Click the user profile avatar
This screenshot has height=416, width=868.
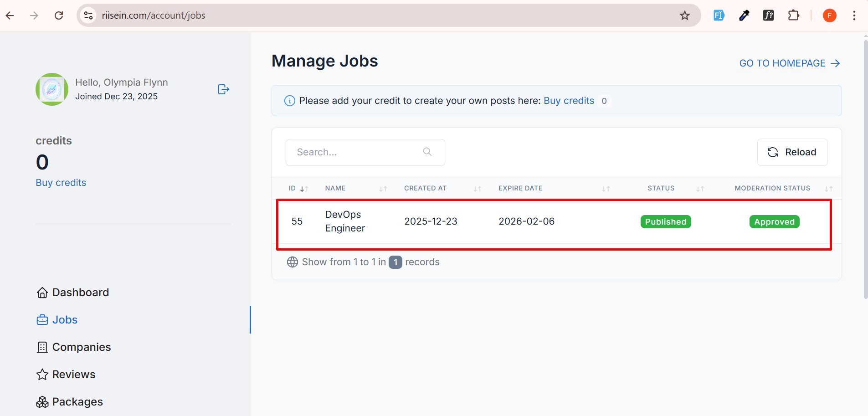[52, 89]
